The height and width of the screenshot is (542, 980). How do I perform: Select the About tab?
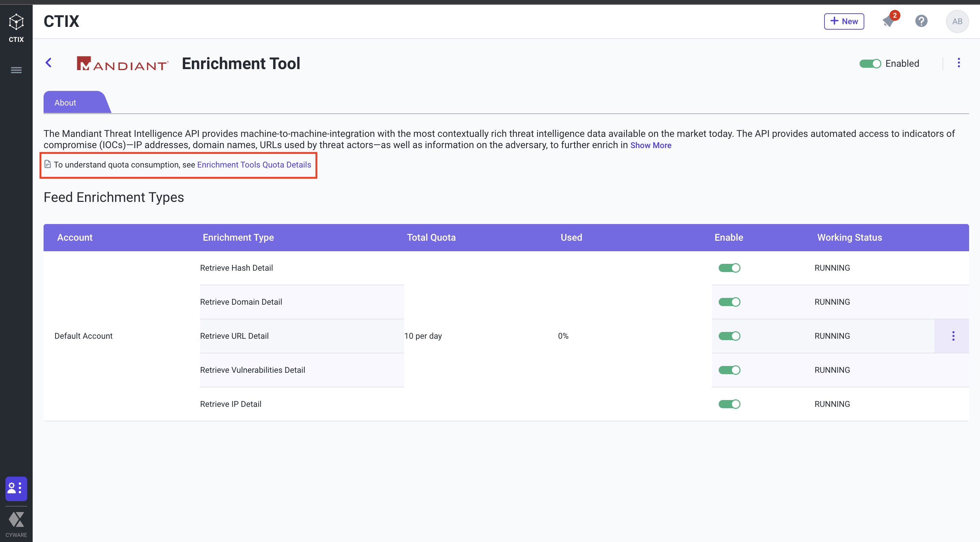pos(65,103)
